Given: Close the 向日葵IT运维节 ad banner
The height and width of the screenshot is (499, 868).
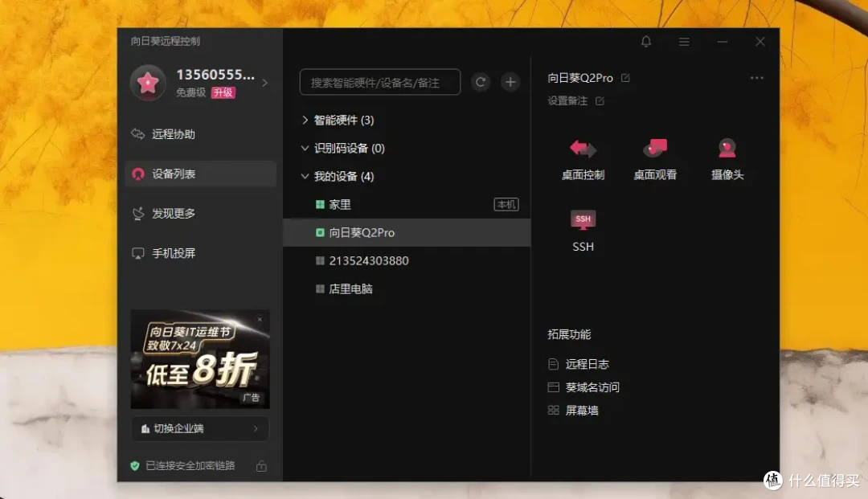Looking at the screenshot, I should tap(260, 319).
